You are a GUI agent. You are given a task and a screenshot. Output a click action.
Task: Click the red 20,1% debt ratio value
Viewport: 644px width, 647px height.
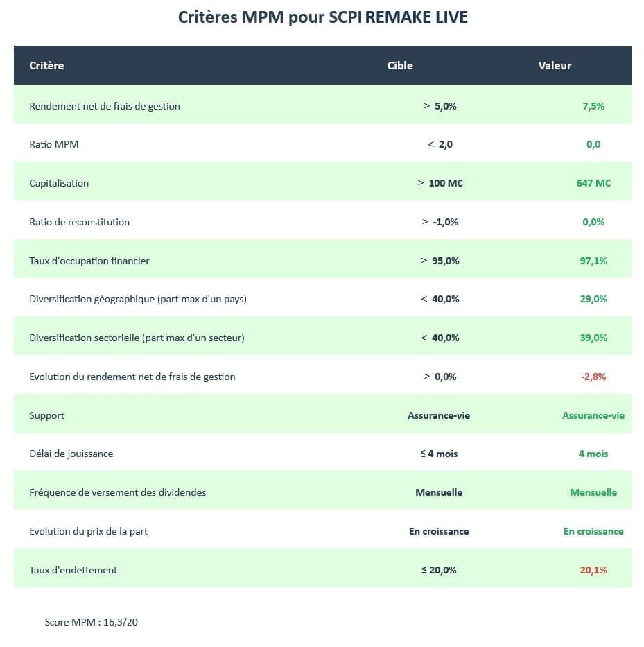click(x=593, y=570)
